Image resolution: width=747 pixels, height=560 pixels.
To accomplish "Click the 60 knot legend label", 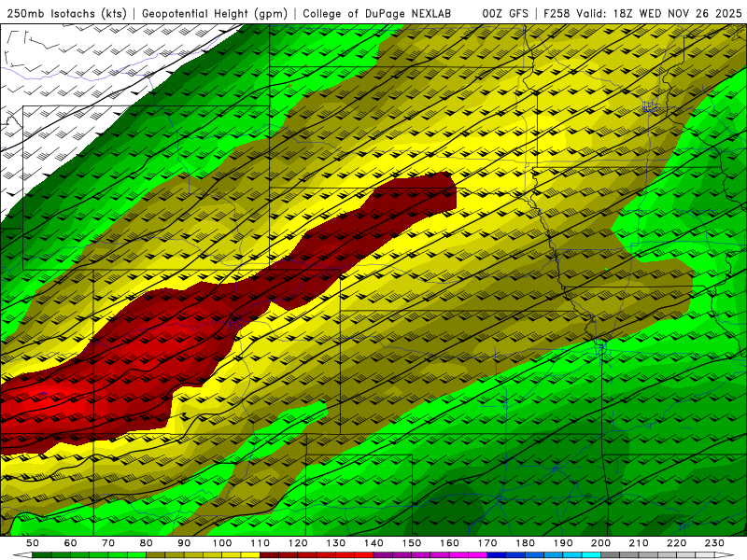I will tap(70, 543).
